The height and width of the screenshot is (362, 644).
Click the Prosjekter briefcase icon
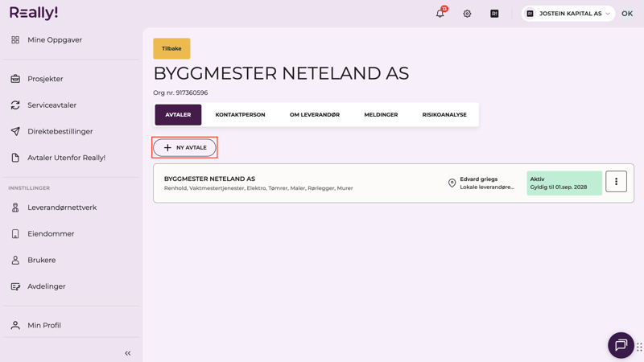pos(15,78)
